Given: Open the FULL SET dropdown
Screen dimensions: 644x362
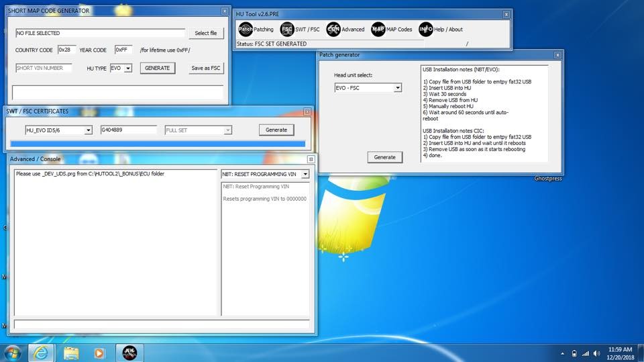Looking at the screenshot, I should pos(227,130).
